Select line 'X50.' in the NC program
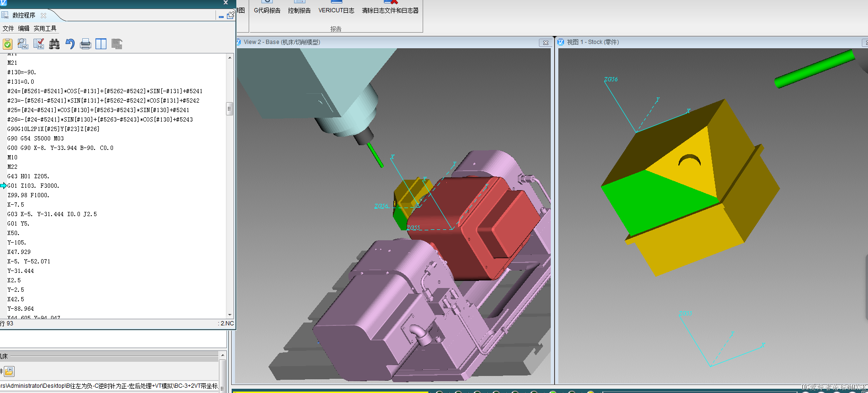The height and width of the screenshot is (393, 868). [x=13, y=233]
